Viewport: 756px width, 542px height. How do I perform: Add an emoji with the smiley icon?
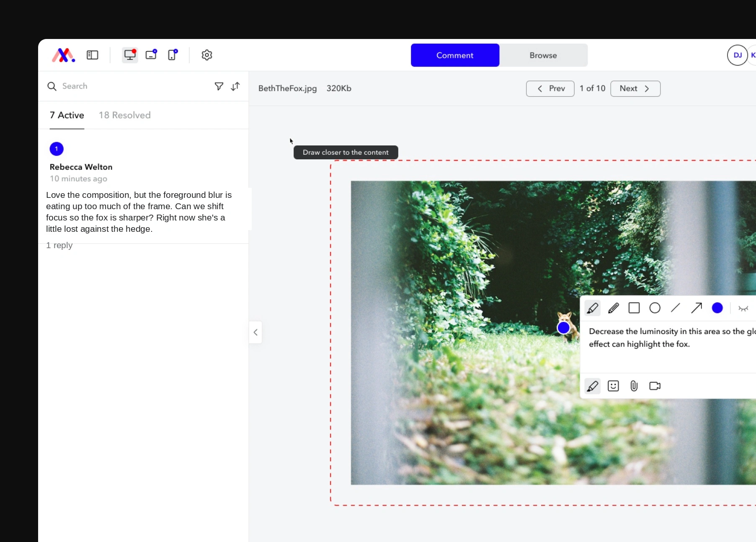pos(613,386)
